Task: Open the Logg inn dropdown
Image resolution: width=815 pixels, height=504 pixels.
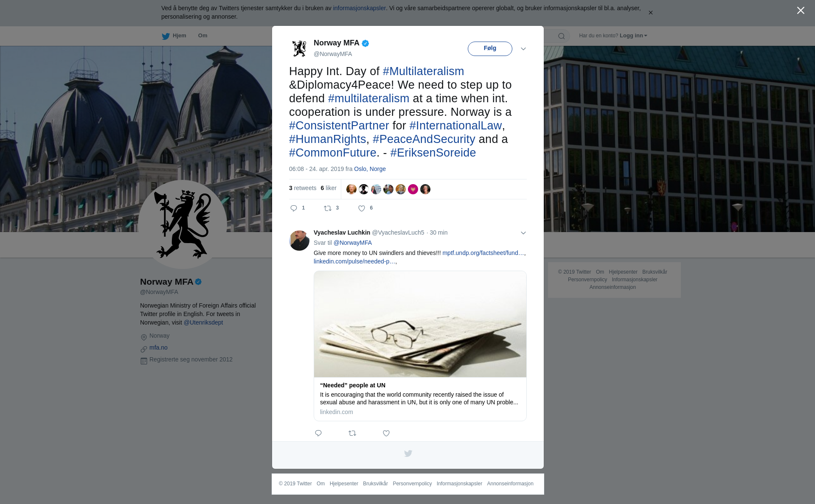Action: [633, 36]
